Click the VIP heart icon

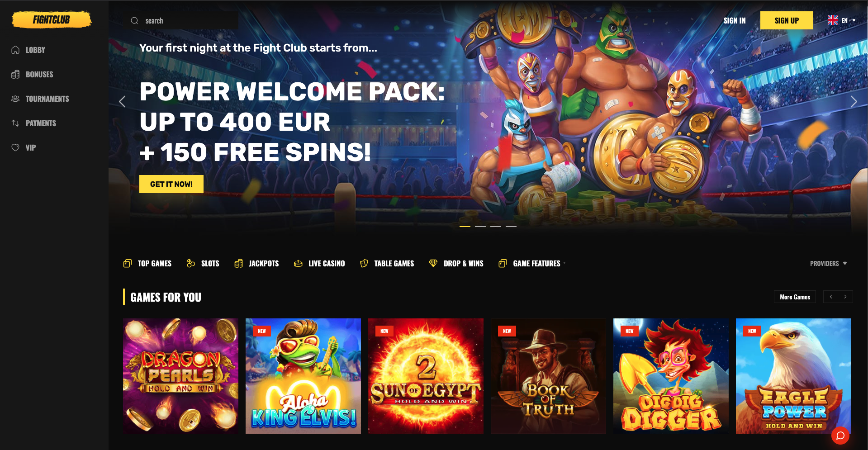point(15,147)
